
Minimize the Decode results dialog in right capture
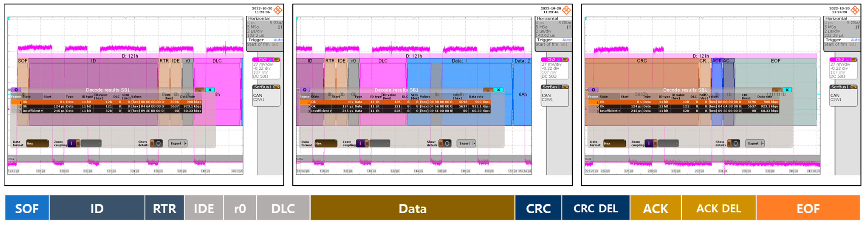[x=777, y=90]
